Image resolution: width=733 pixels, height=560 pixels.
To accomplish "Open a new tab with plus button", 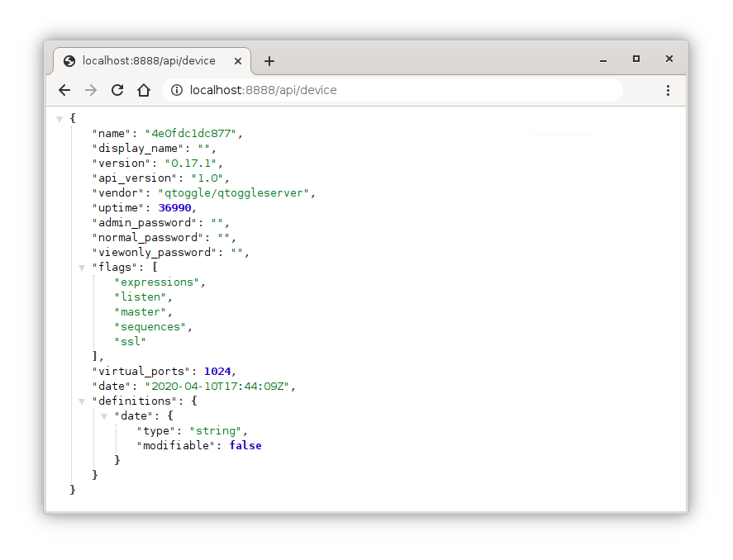I will tap(269, 61).
